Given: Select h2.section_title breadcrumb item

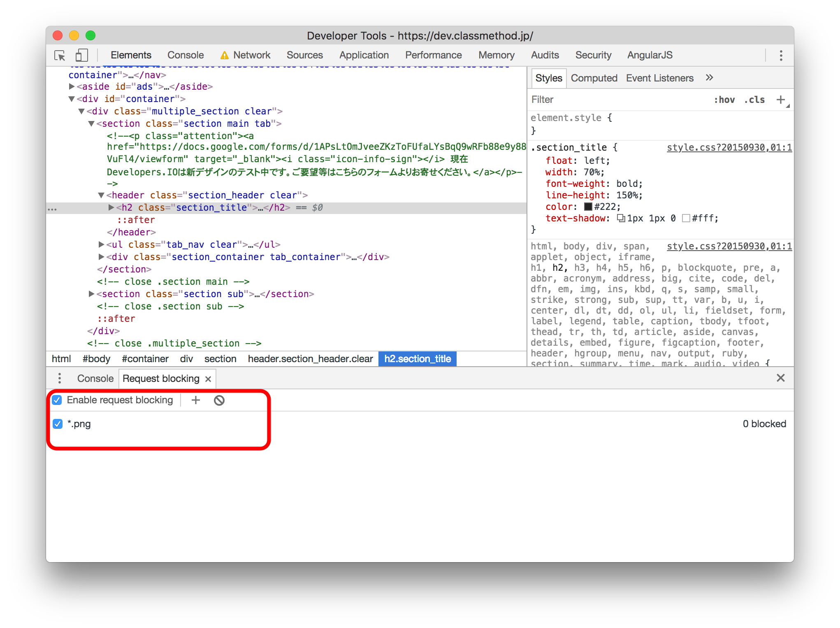Looking at the screenshot, I should click(x=418, y=359).
